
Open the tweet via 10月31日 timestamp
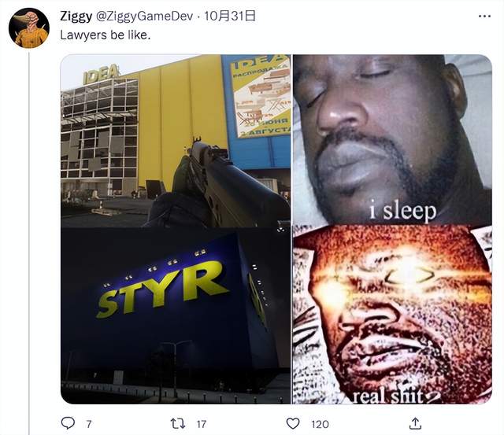230,16
